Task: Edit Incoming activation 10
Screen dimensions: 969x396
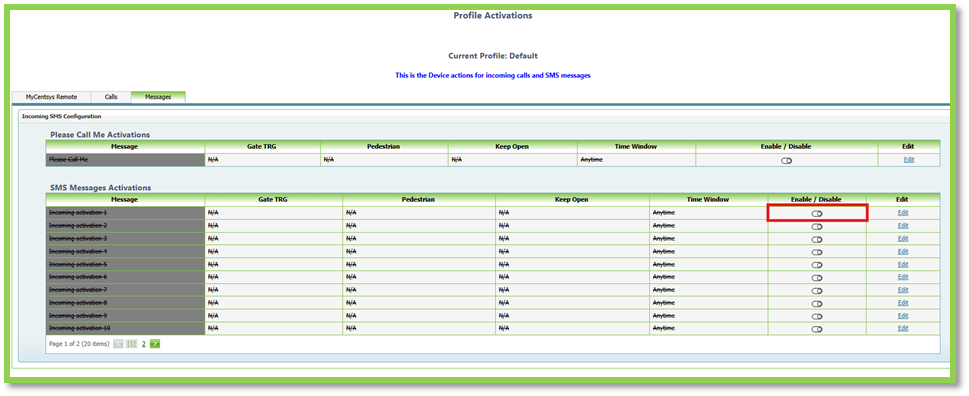Action: coord(903,328)
